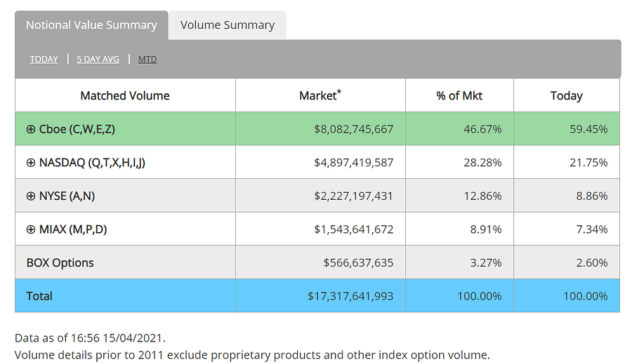The image size is (632, 364).
Task: Open the 5 DAY AVG link
Action: 98,59
